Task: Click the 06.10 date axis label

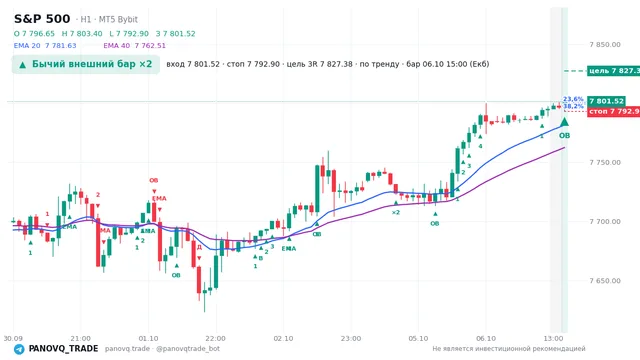Action: click(486, 338)
